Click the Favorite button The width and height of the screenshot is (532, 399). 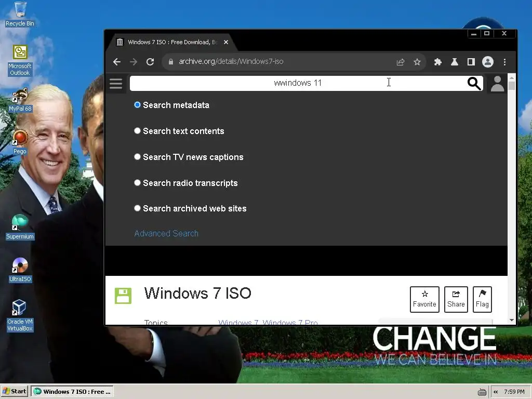click(424, 299)
